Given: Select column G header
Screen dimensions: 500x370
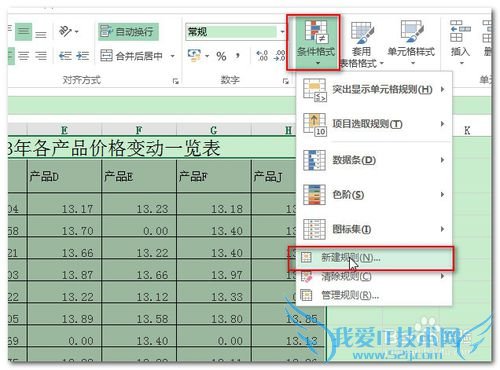Looking at the screenshot, I should pos(214,130).
